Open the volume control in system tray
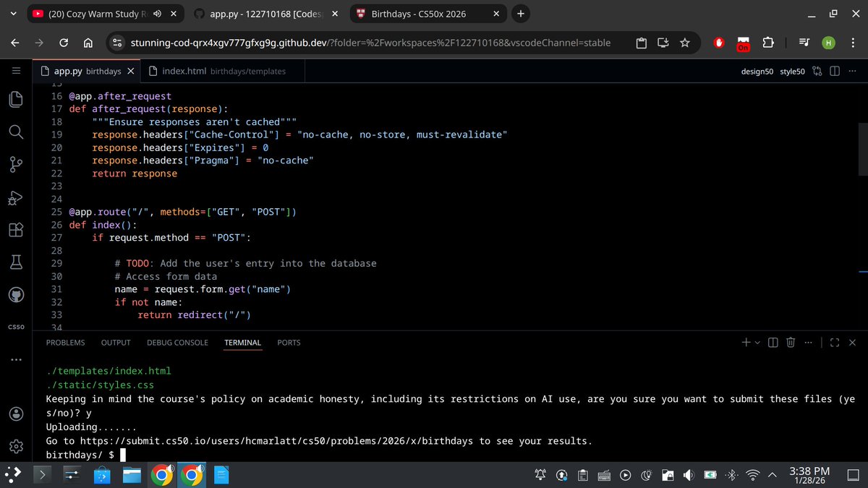This screenshot has width=868, height=488. pos(688,475)
